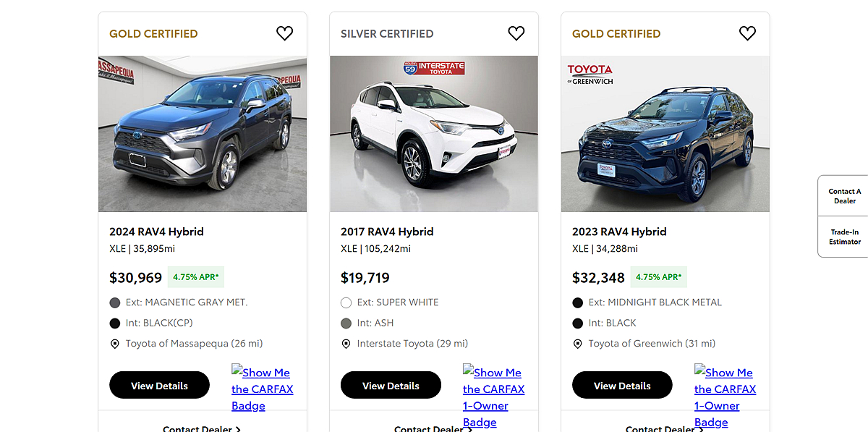Favorite the 2023 RAV4 Hybrid heart icon
This screenshot has height=432, width=868.
point(747,33)
